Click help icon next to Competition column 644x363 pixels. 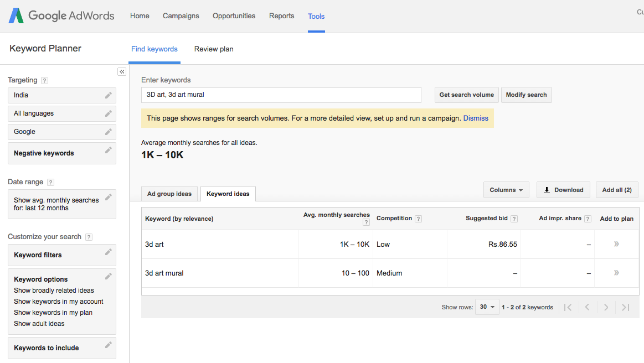pos(419,219)
